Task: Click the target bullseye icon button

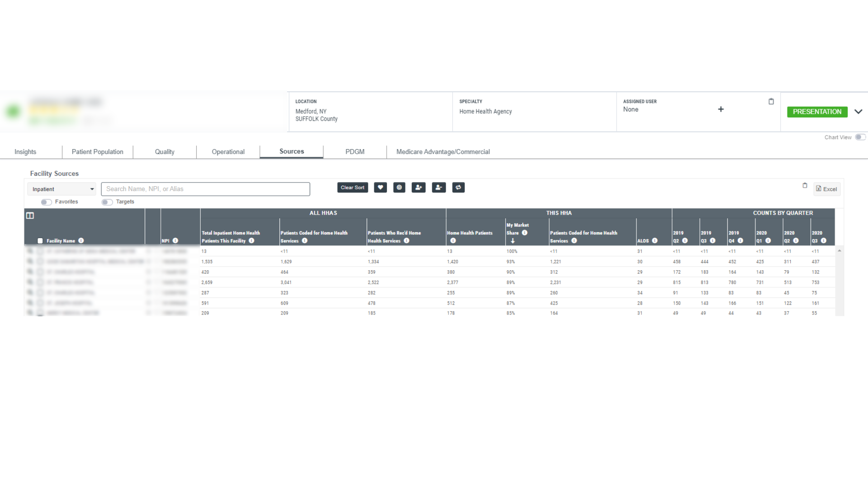Action: tap(399, 188)
